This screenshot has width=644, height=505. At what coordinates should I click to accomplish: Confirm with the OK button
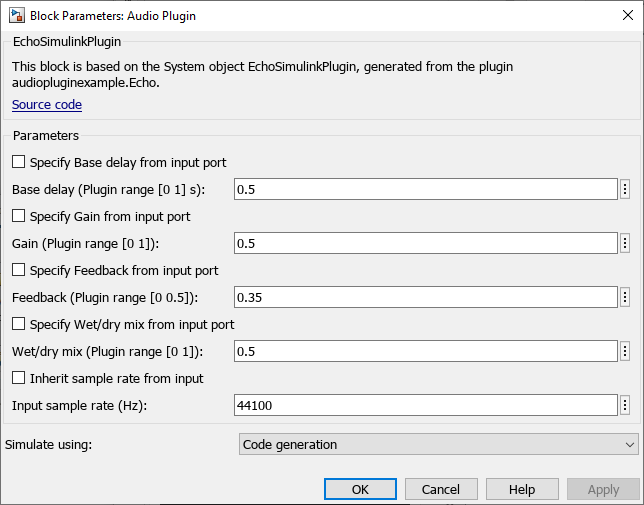(x=360, y=489)
